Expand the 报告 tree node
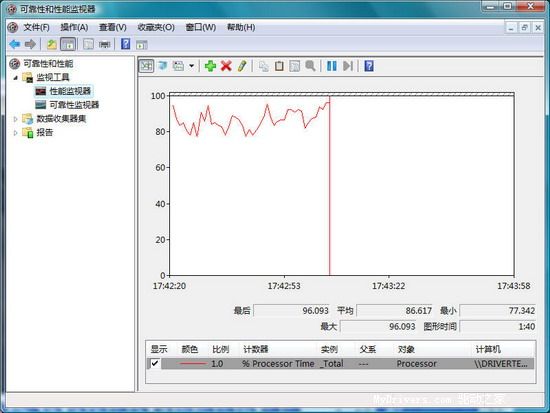550x413 pixels. pyautogui.click(x=15, y=133)
